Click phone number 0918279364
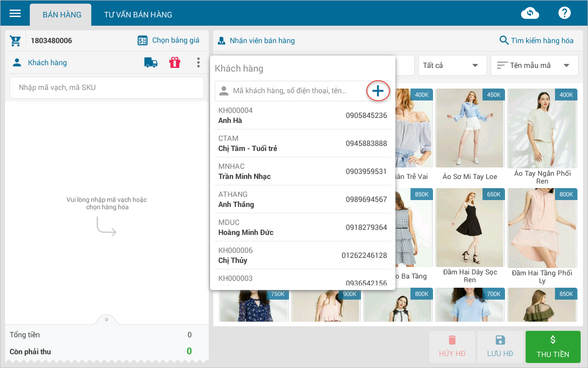This screenshot has height=368, width=588. click(x=366, y=228)
